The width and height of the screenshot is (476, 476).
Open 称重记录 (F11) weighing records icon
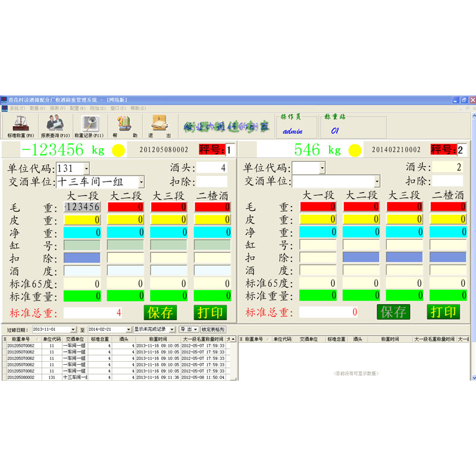click(x=89, y=126)
